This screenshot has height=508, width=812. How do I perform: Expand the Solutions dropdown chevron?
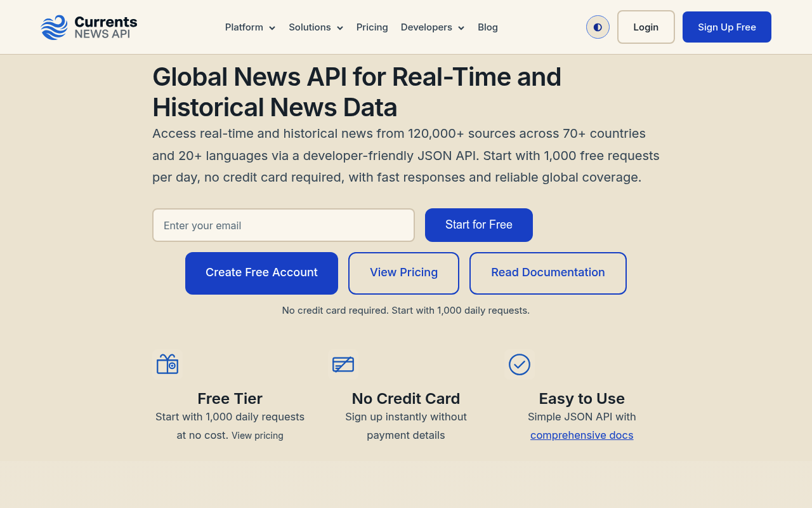340,28
